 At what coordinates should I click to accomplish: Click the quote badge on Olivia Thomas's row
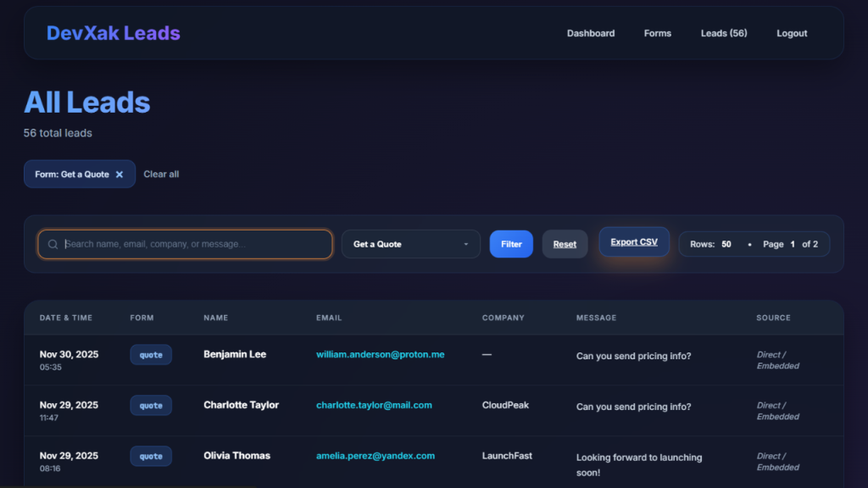pos(151,456)
